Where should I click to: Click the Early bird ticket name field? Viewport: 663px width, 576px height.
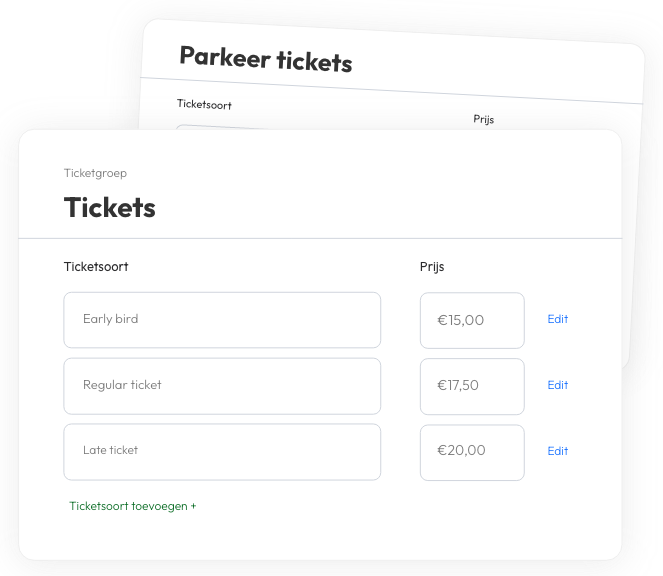tap(221, 320)
